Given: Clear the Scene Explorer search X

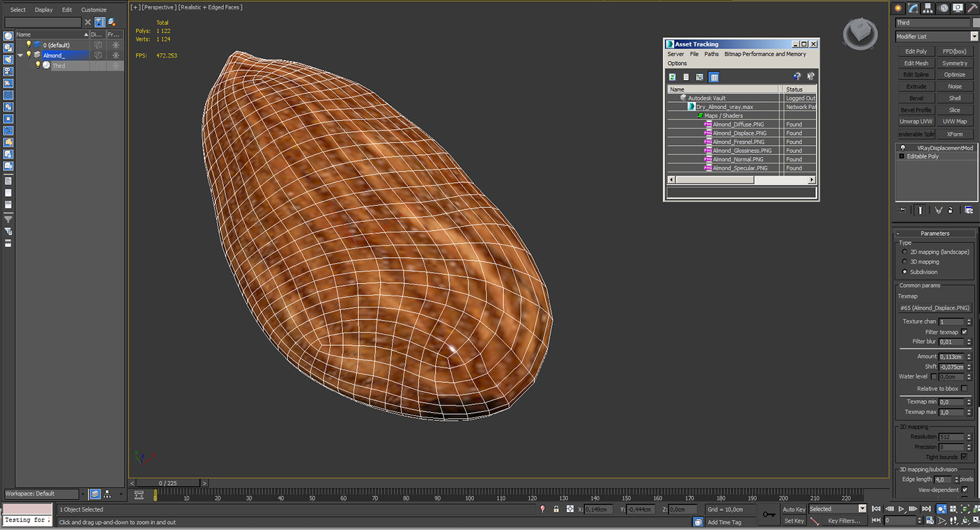Looking at the screenshot, I should pyautogui.click(x=87, y=22).
